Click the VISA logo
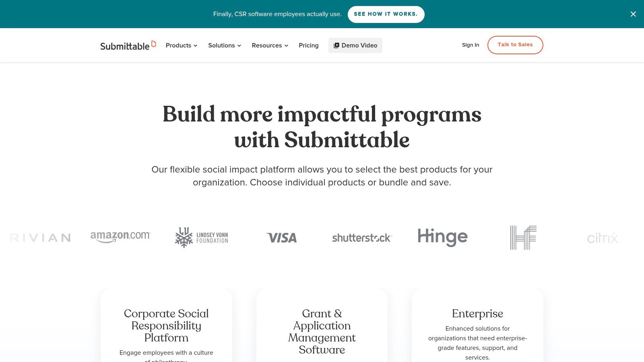The height and width of the screenshot is (362, 644). [282, 238]
